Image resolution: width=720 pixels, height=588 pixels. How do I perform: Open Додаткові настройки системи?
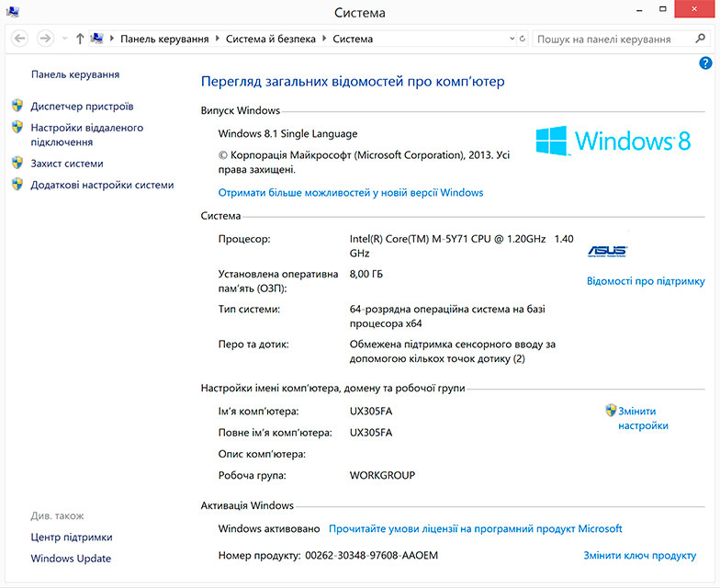tap(103, 185)
